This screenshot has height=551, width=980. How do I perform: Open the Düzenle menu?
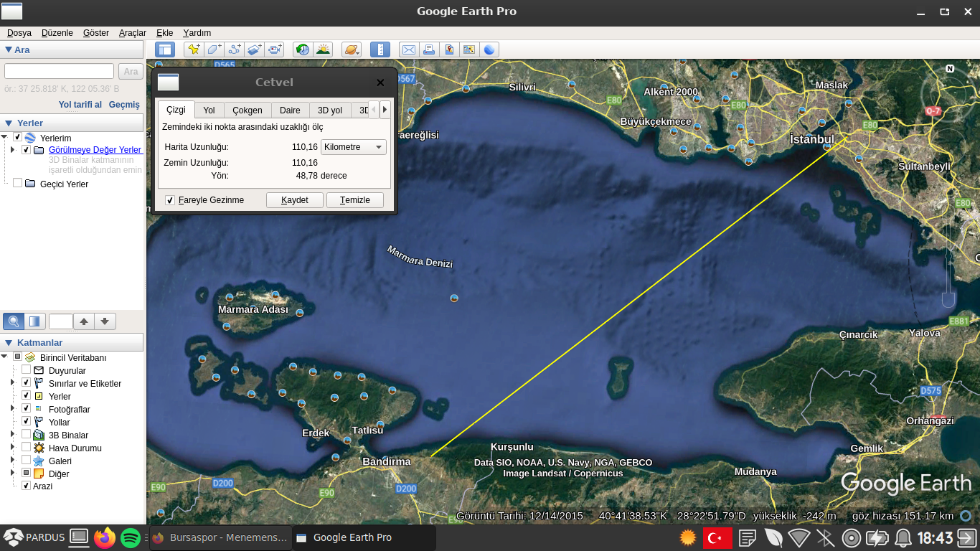pos(57,33)
